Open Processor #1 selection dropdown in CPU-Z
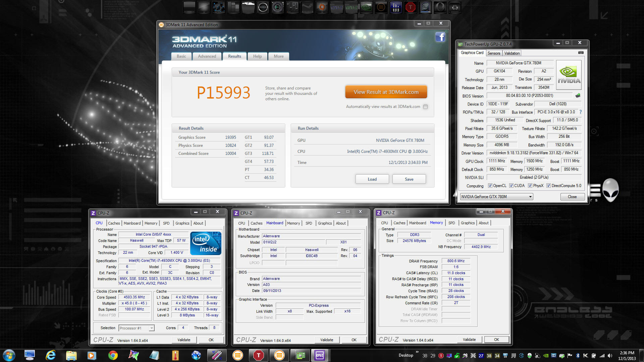The height and width of the screenshot is (362, 644). click(136, 328)
